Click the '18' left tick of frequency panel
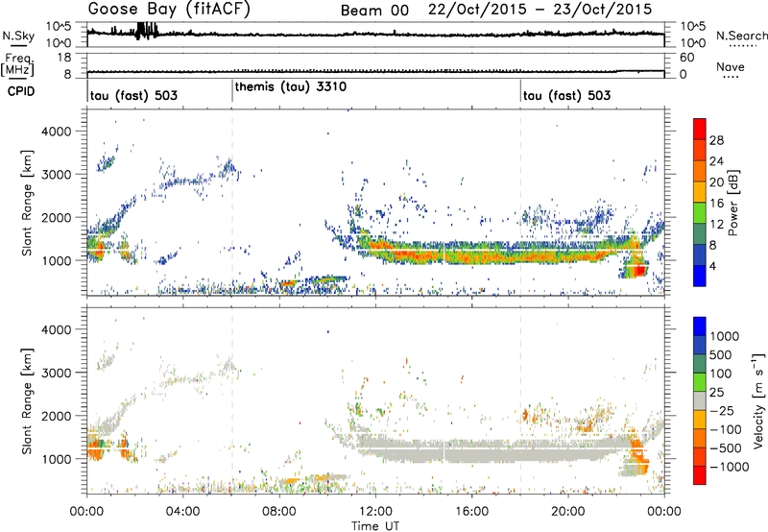The height and width of the screenshot is (532, 768). tap(64, 58)
